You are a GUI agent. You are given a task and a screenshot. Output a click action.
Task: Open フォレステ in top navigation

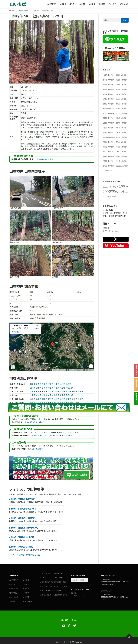pyautogui.click(x=112, y=4)
